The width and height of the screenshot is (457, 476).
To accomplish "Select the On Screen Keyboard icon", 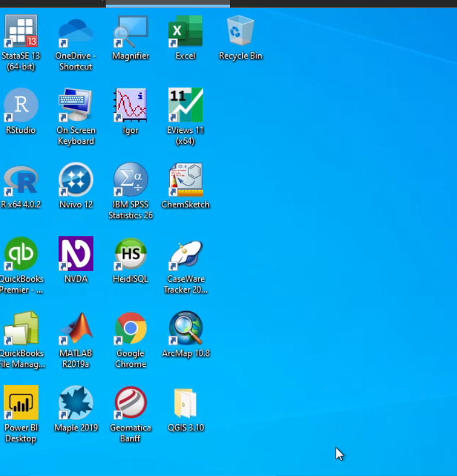I will (76, 105).
